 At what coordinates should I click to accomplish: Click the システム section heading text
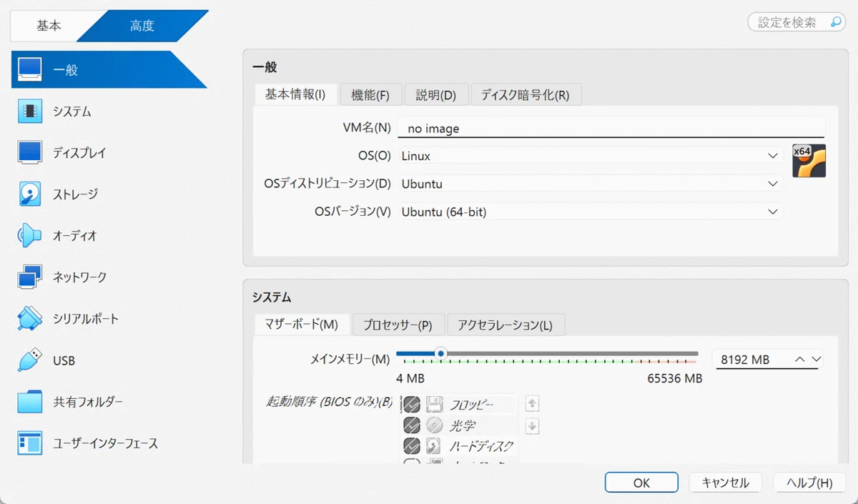272,297
